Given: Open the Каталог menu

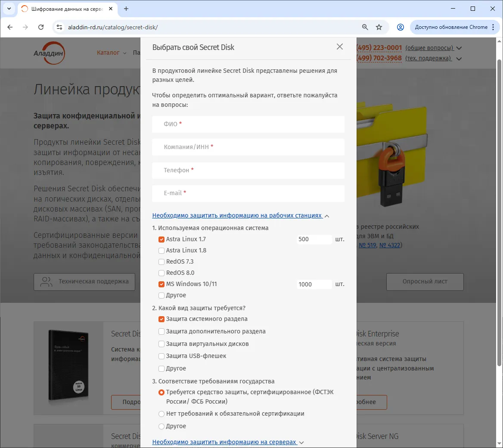Looking at the screenshot, I should point(111,53).
